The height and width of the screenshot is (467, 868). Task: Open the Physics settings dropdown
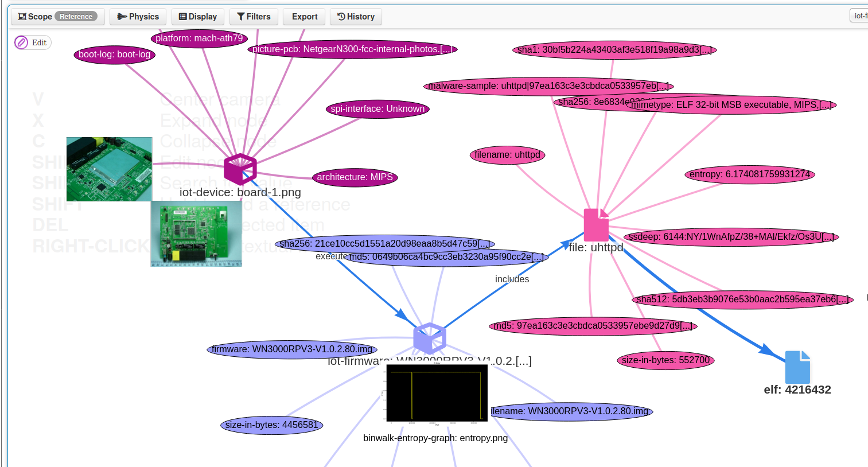(x=138, y=17)
